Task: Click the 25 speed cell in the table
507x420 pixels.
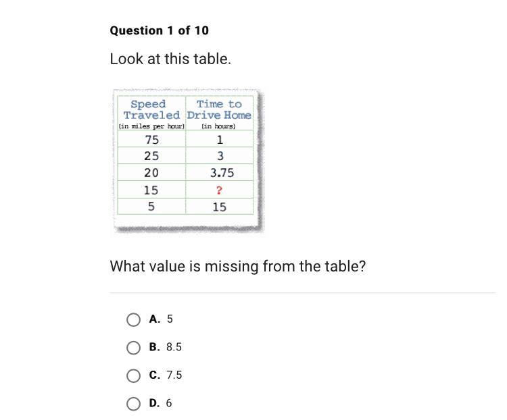Action: point(151,156)
